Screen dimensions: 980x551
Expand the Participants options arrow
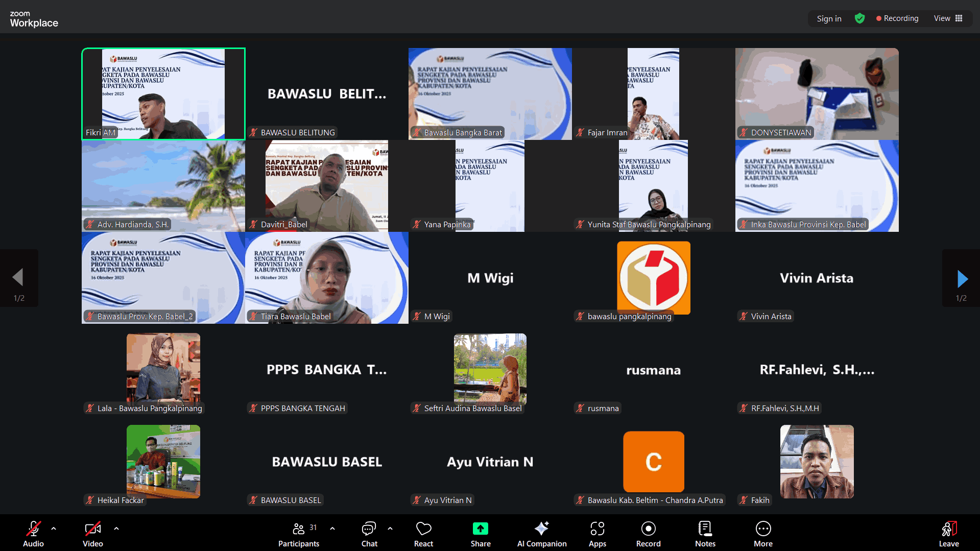(x=332, y=529)
